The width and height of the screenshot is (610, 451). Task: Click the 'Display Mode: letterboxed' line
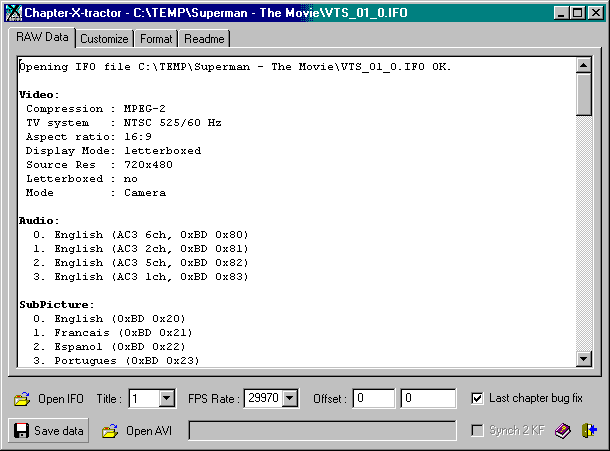coord(113,151)
